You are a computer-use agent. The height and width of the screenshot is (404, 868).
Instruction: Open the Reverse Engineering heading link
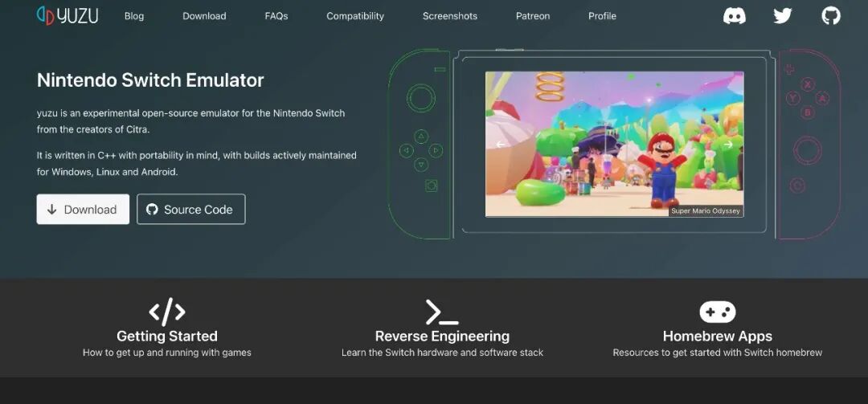(442, 336)
